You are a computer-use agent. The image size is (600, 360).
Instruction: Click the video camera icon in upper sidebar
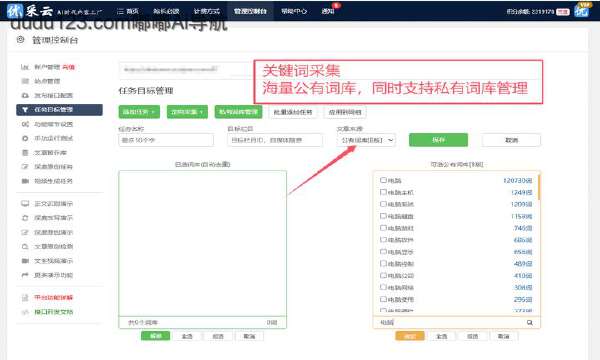coord(25,181)
